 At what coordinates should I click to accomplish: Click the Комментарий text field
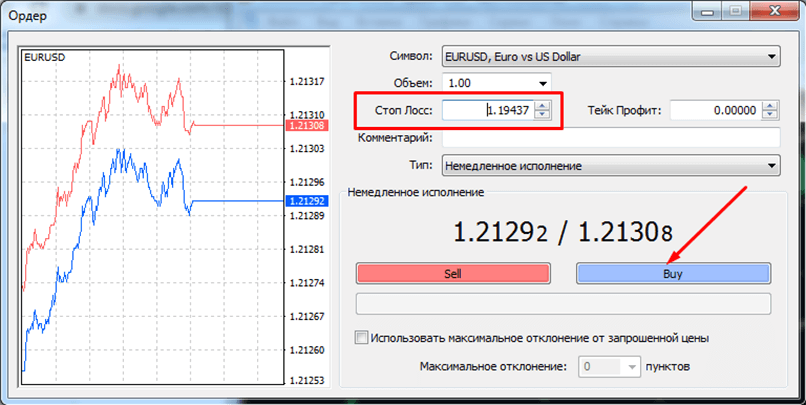click(611, 138)
